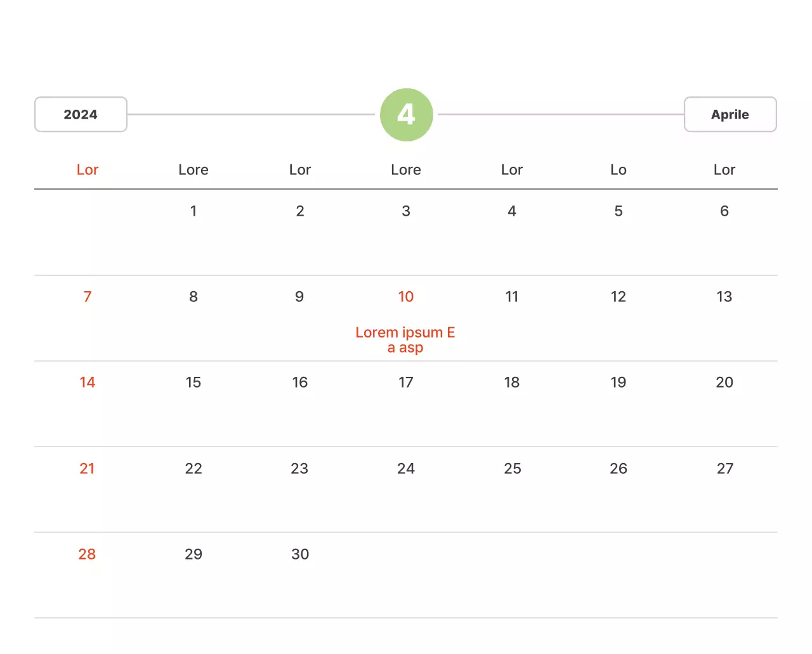Select day 13 in the calendar

[724, 297]
